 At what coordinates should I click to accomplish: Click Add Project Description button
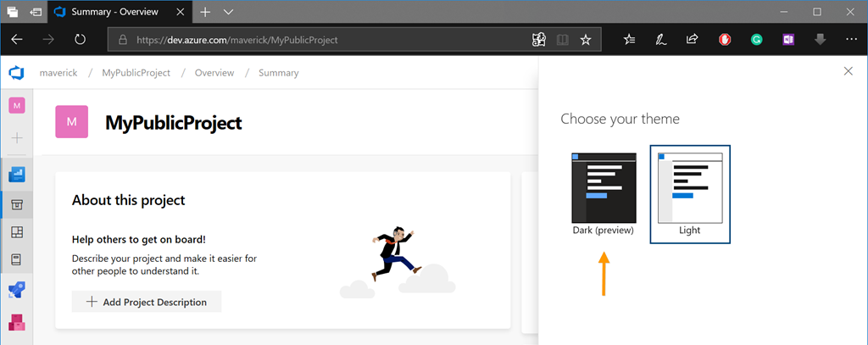point(147,302)
